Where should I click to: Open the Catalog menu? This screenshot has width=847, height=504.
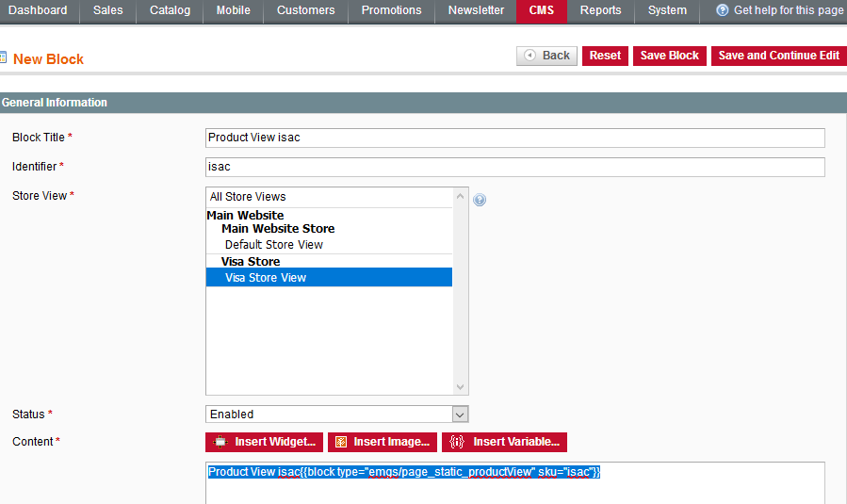(x=170, y=10)
